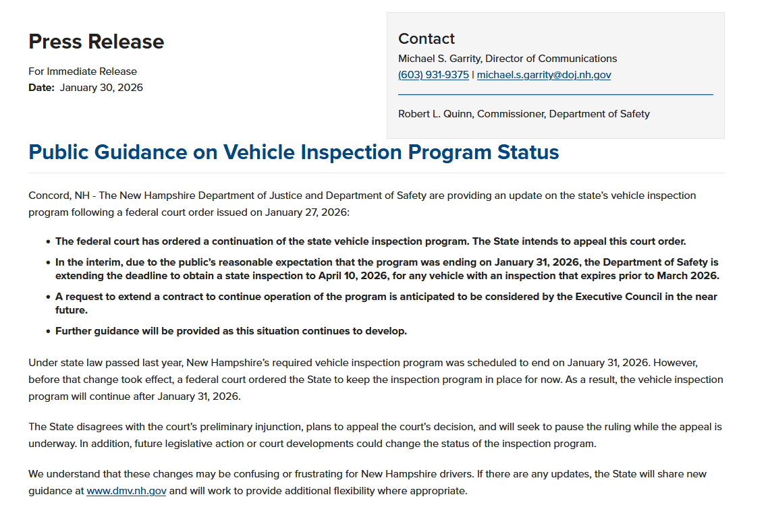Viewport: 770px width, 532px height.
Task: Click Michael S. Garrity's name line
Action: point(507,59)
